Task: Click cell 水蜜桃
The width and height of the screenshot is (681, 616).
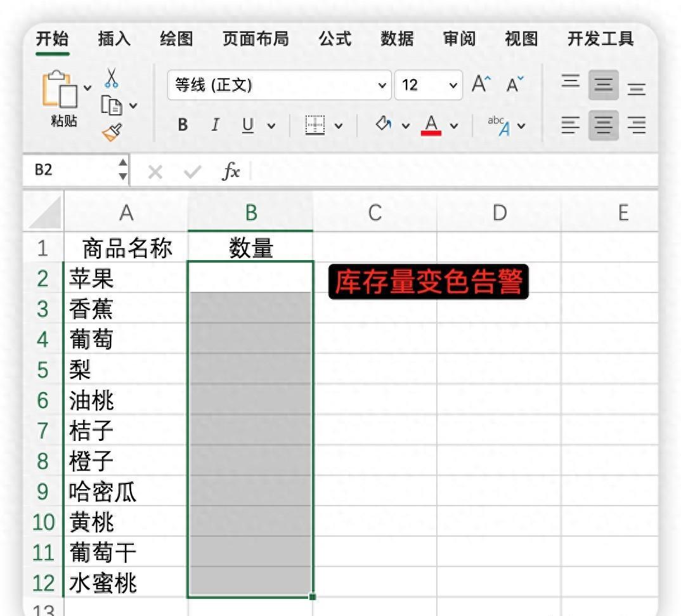Action: pos(126,582)
